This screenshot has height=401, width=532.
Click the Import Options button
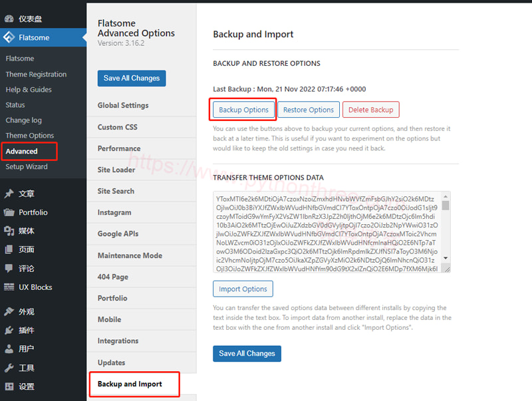click(243, 289)
